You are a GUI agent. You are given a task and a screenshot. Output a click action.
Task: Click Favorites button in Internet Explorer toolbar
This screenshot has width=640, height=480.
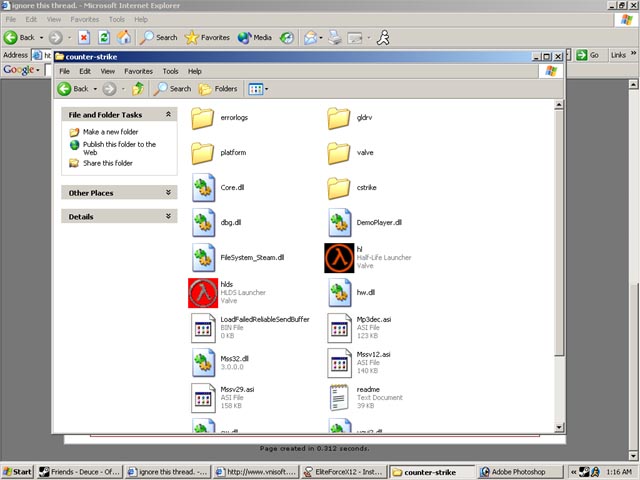coord(207,38)
